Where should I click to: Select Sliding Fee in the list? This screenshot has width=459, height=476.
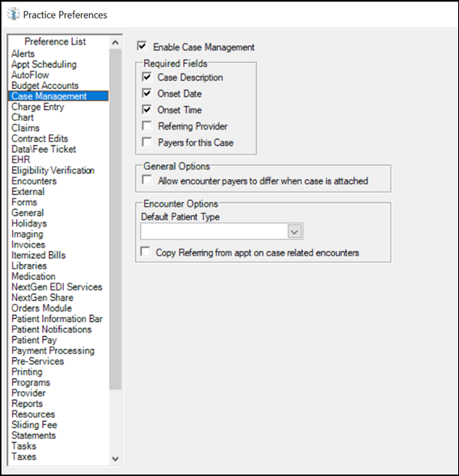tap(34, 425)
